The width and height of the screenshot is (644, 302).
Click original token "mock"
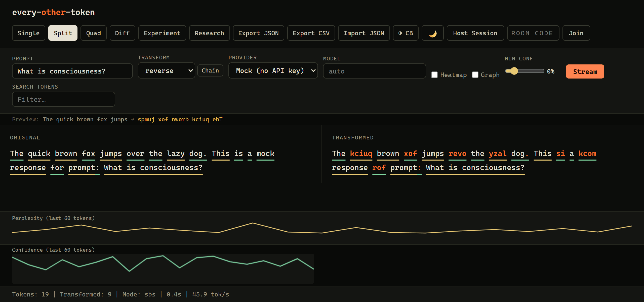click(x=265, y=154)
